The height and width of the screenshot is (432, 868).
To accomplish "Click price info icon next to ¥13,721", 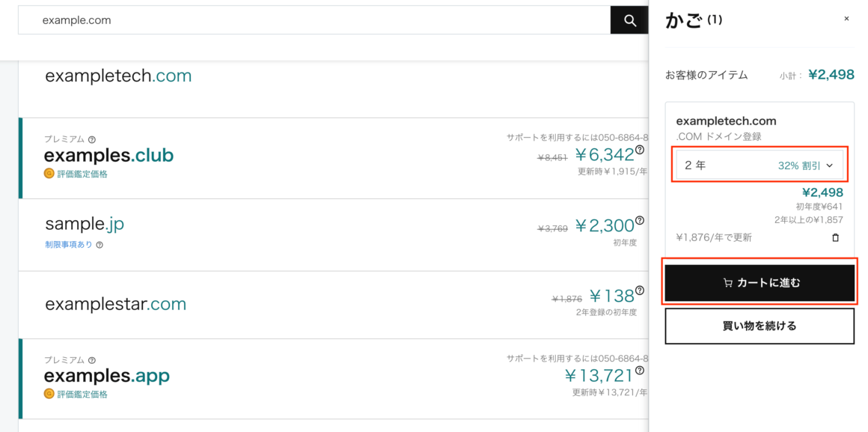I will pos(639,371).
